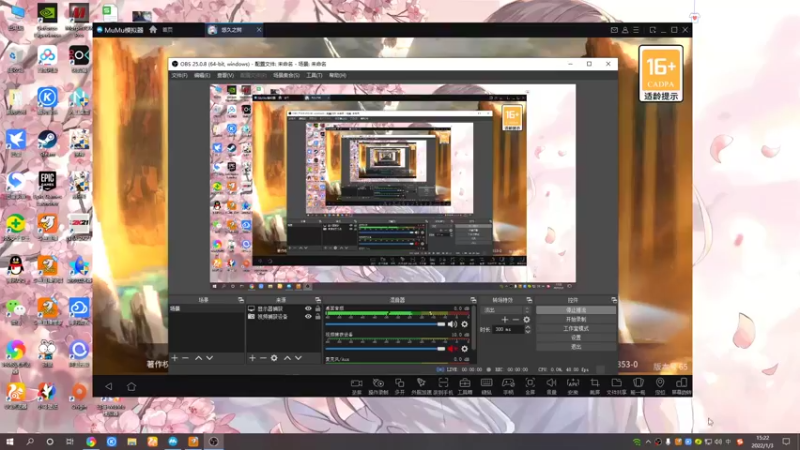Decrease transition duration with the down stepper

click(x=528, y=332)
